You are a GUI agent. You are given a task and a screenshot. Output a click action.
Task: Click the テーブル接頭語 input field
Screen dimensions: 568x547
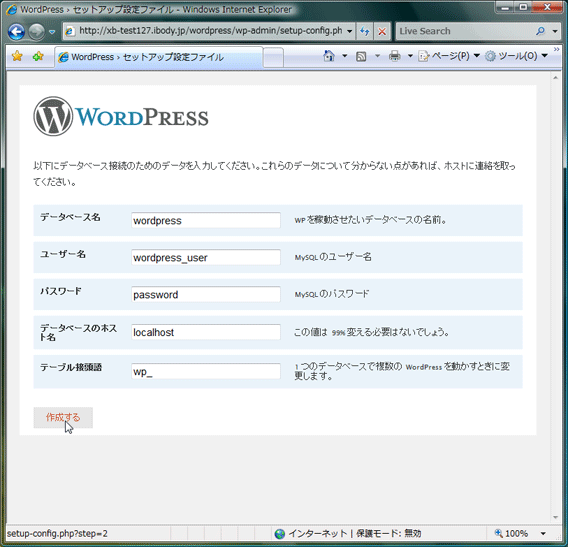(206, 371)
